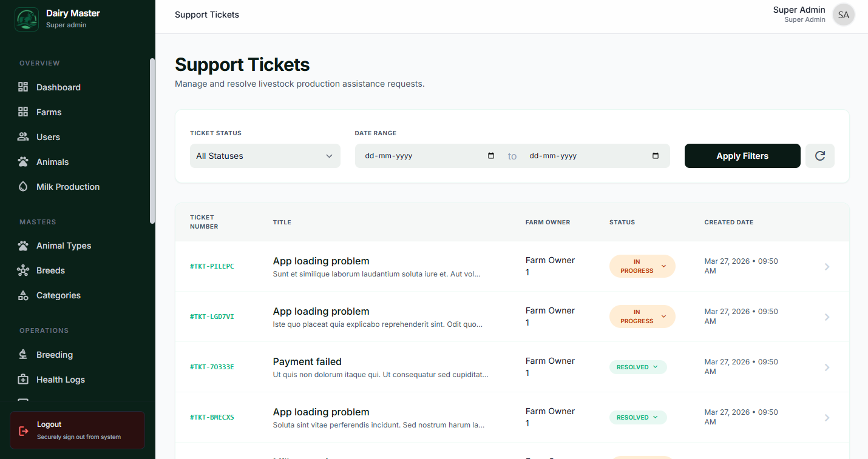Viewport: 868px width, 459px height.
Task: Select the Health Logs icon
Action: pos(22,379)
